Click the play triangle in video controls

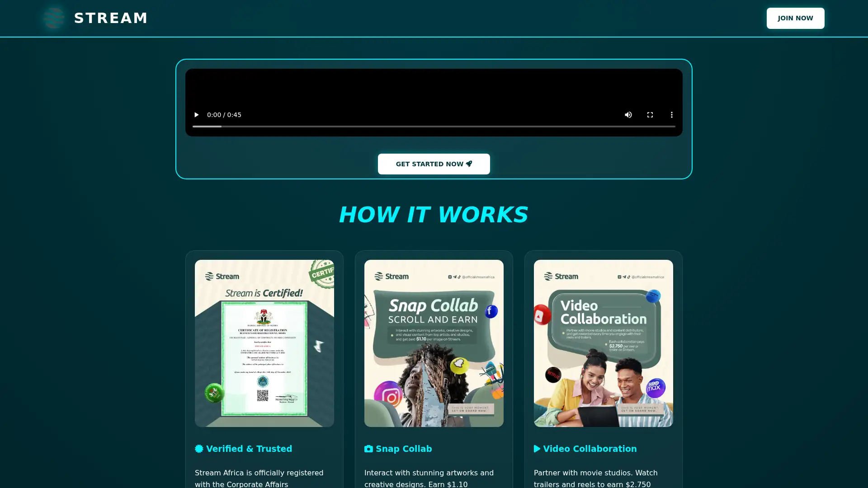196,115
